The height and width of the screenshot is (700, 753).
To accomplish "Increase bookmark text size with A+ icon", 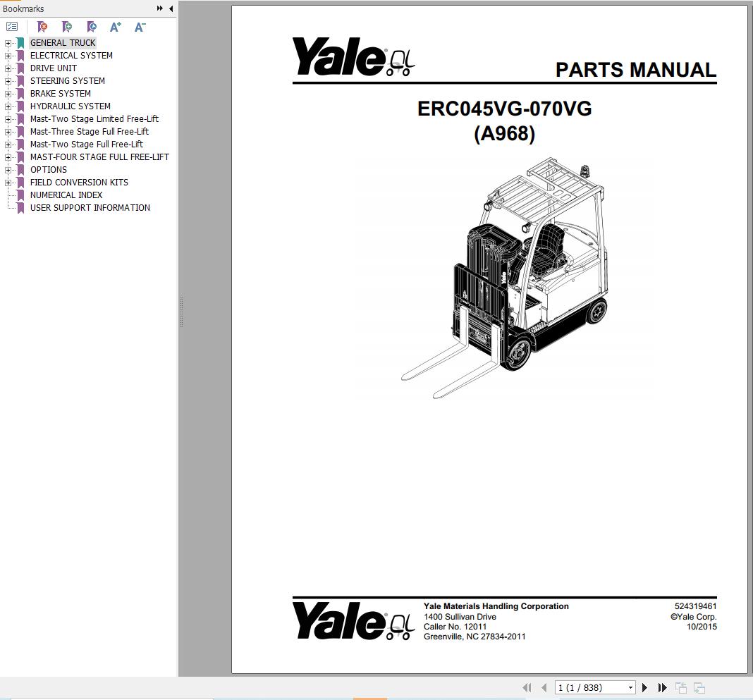I will (x=115, y=26).
